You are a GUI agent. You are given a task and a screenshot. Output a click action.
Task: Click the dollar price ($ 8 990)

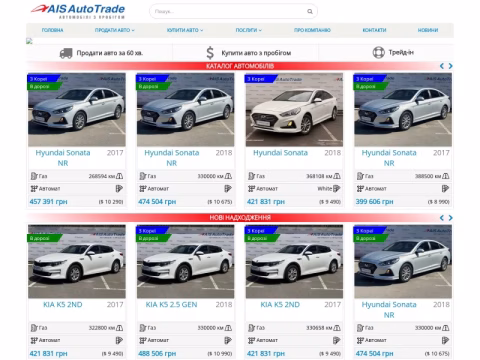(438, 202)
